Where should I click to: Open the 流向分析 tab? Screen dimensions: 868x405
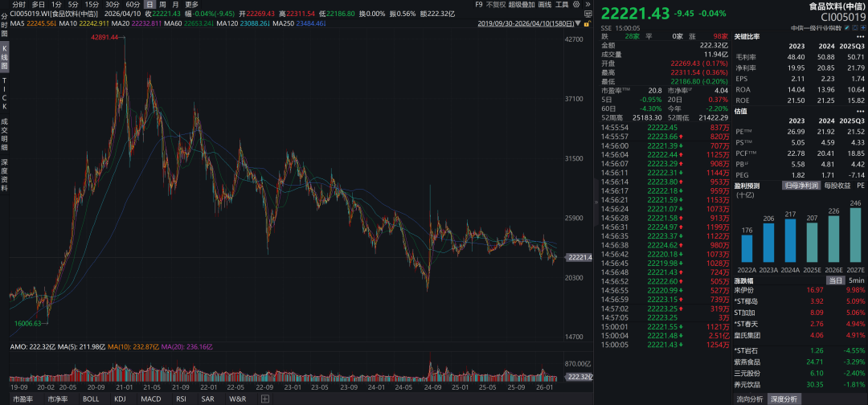(x=751, y=399)
